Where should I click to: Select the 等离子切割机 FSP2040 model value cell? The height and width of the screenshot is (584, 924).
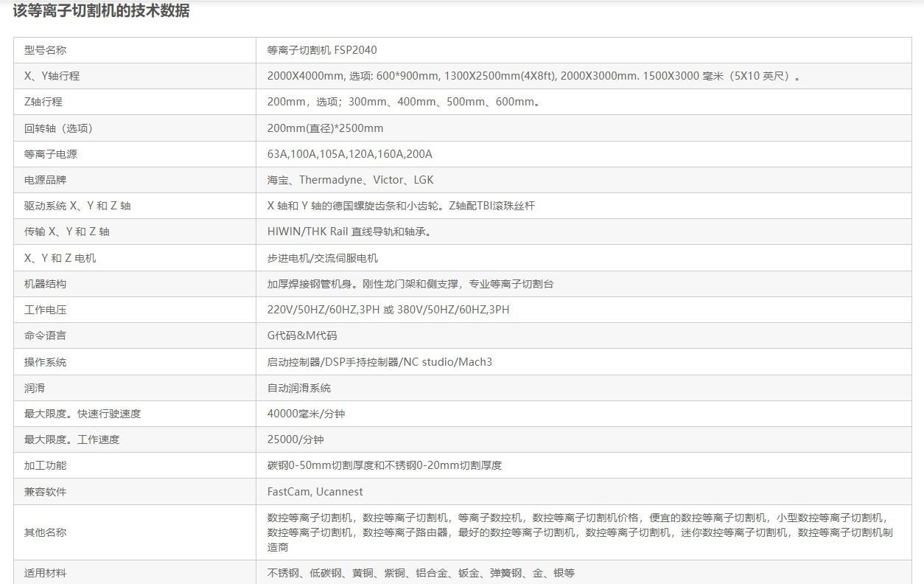pyautogui.click(x=322, y=50)
